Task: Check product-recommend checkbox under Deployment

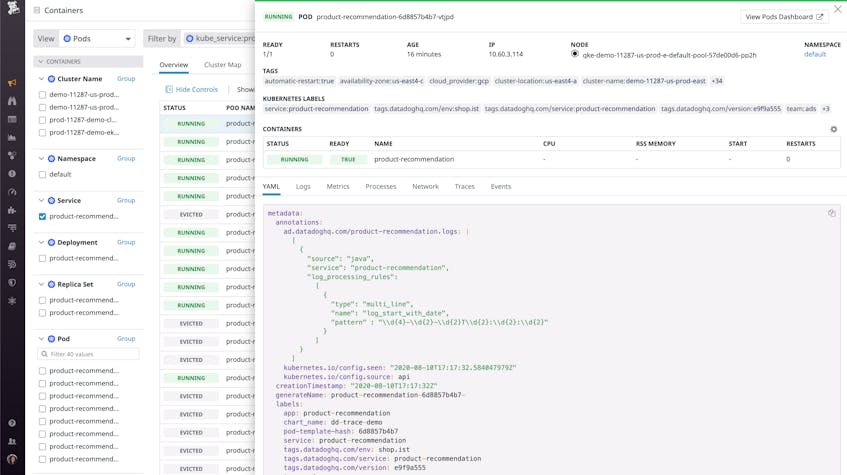Action: click(42, 258)
